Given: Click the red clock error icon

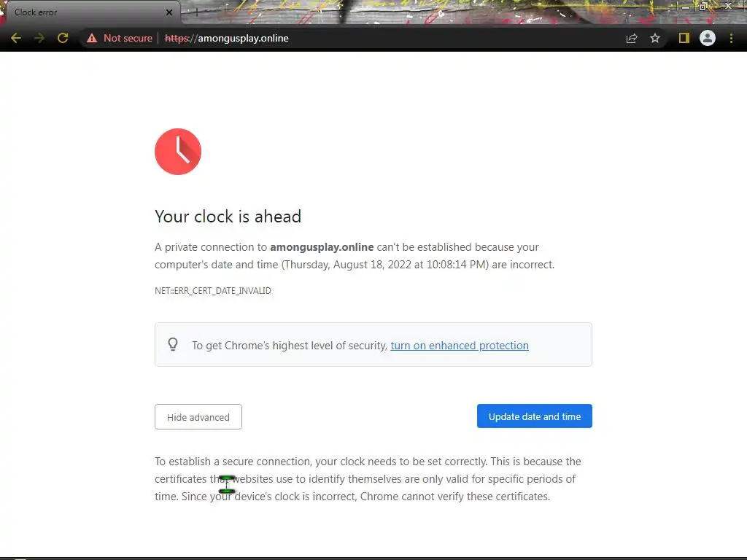Looking at the screenshot, I should (x=178, y=152).
